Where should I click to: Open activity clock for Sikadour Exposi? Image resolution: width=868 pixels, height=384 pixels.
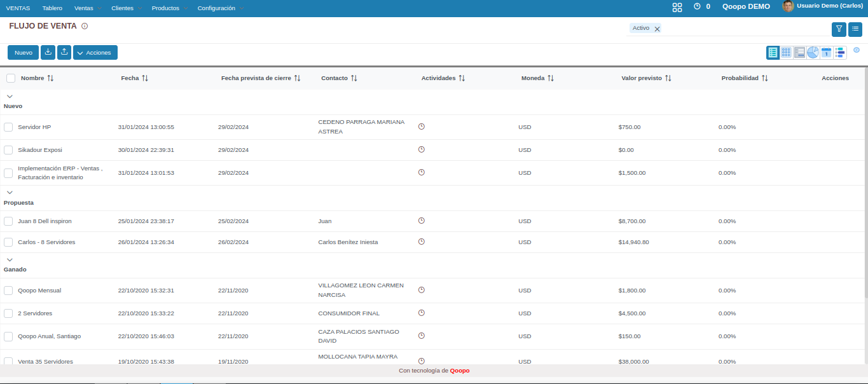coord(422,149)
